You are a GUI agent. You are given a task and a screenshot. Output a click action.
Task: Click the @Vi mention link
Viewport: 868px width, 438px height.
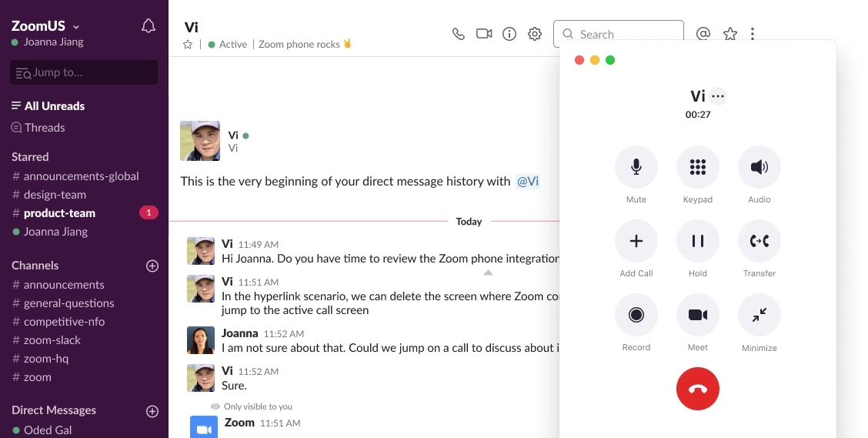(x=527, y=182)
